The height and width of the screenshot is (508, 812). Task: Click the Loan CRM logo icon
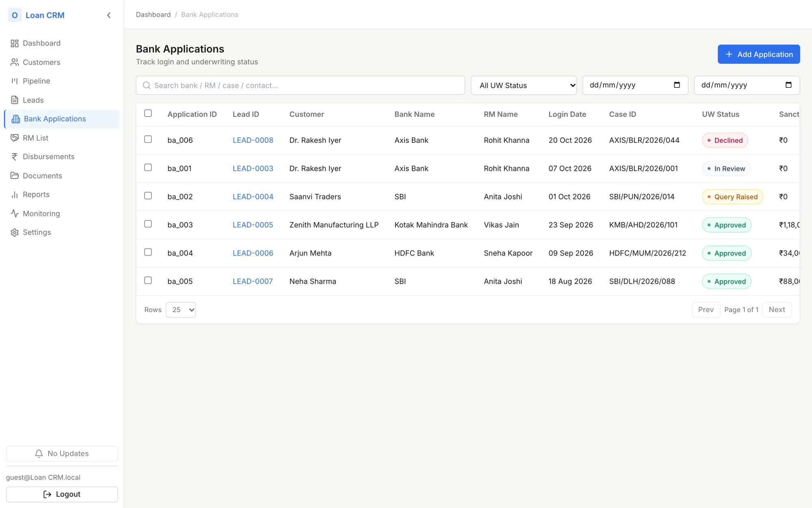[x=15, y=15]
